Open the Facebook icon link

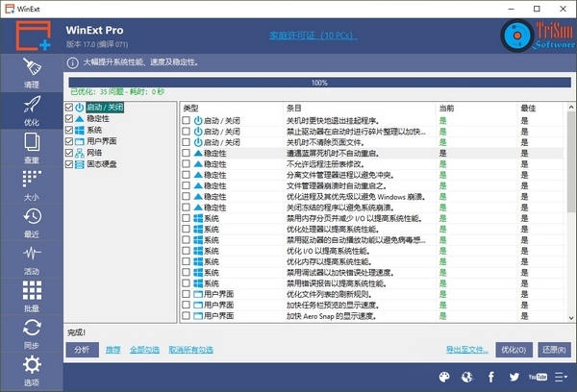pyautogui.click(x=490, y=377)
